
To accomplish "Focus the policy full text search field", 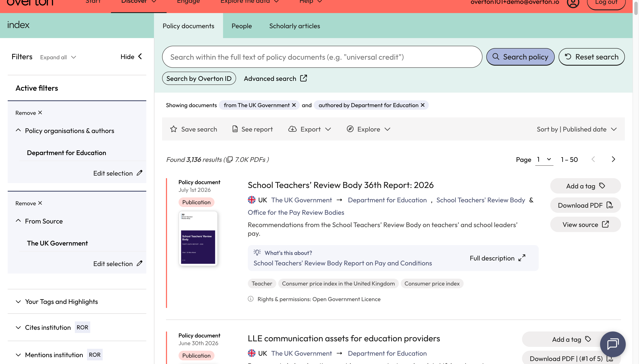I will [322, 57].
